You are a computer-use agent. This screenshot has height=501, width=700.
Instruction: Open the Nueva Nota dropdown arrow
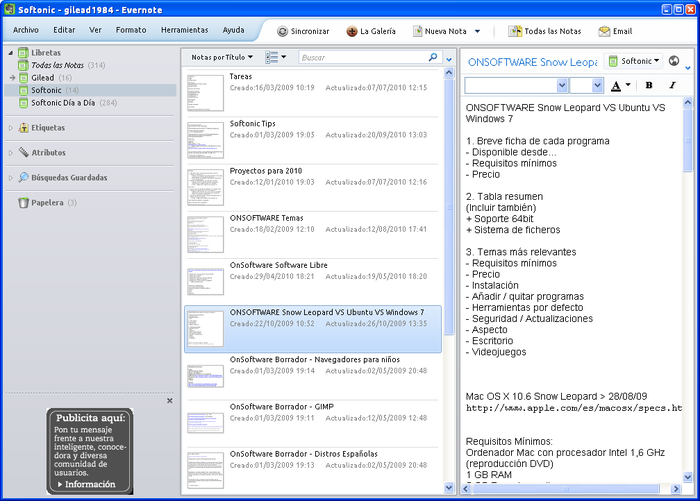click(x=477, y=31)
